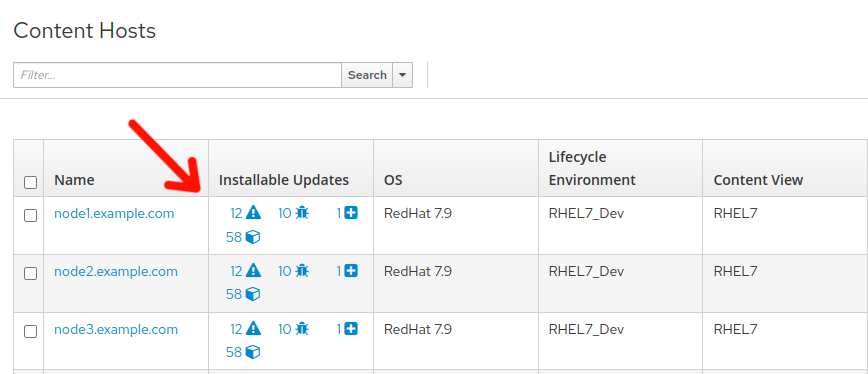The height and width of the screenshot is (374, 868).
Task: Open node3's 10 bug fix count
Action: [285, 329]
